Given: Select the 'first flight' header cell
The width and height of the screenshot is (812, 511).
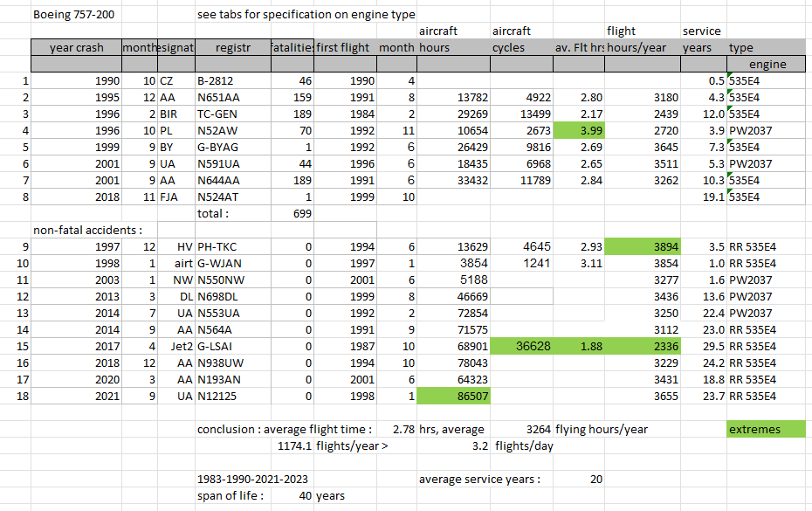Looking at the screenshot, I should tap(345, 48).
